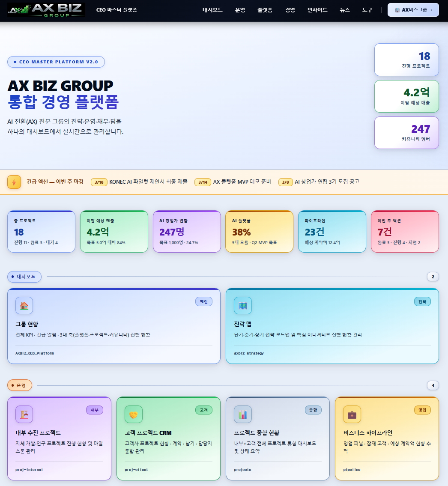The width and height of the screenshot is (448, 486).
Task: Open the 인사이트 menu in top navigation
Action: tap(317, 10)
